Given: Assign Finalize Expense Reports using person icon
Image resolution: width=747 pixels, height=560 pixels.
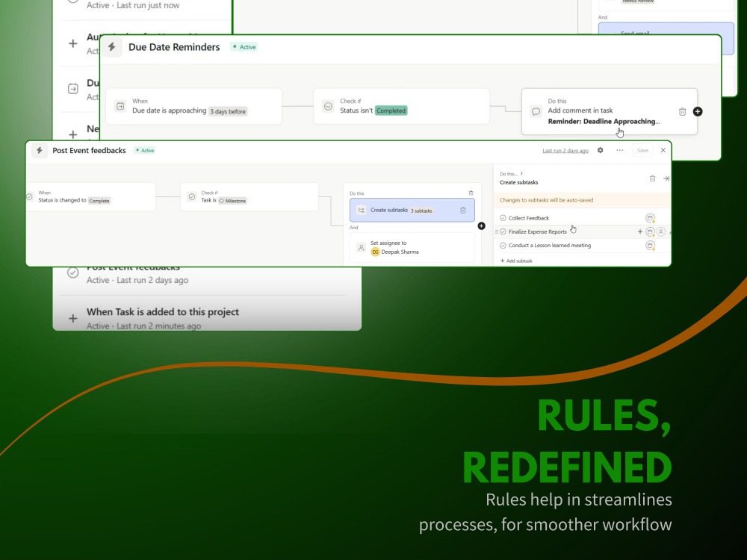Looking at the screenshot, I should pos(661,232).
